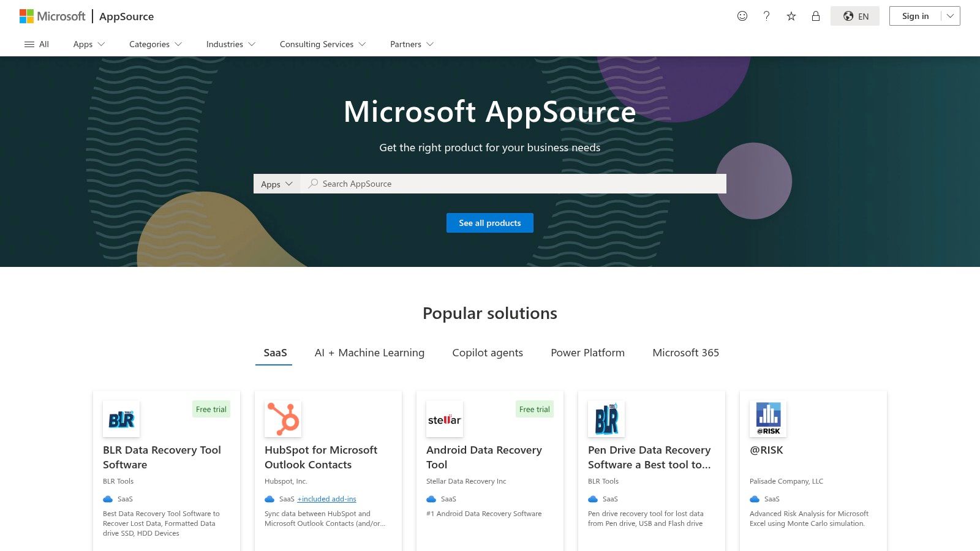Click the Microsoft logo
The width and height of the screenshot is (980, 551).
pos(53,16)
